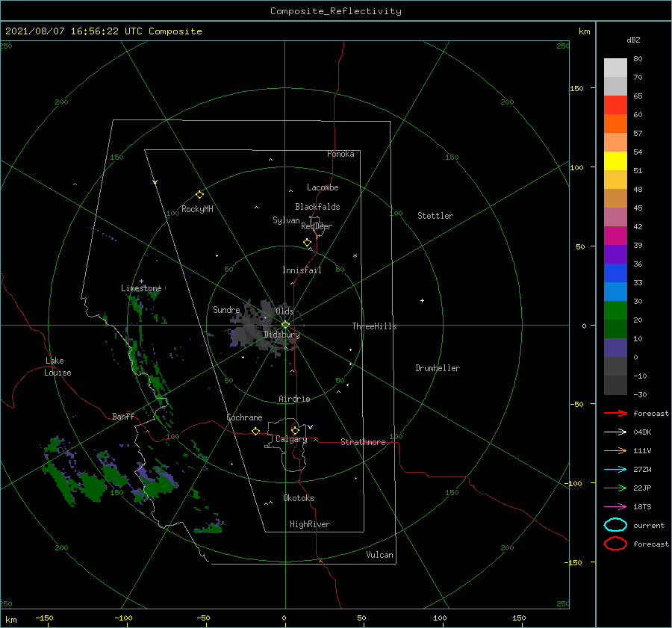
Task: Click the -100 tick on bottom km axis
Action: coord(123,618)
